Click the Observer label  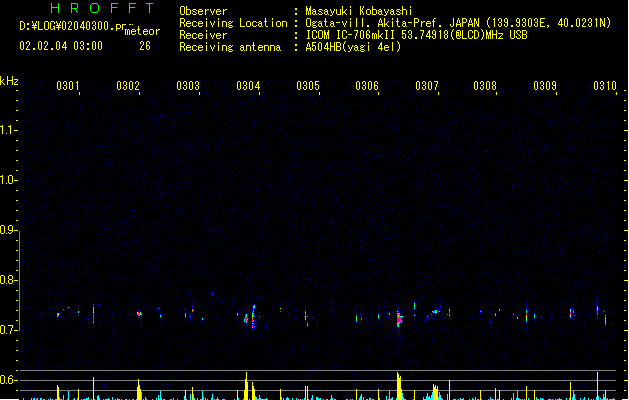pyautogui.click(x=203, y=11)
